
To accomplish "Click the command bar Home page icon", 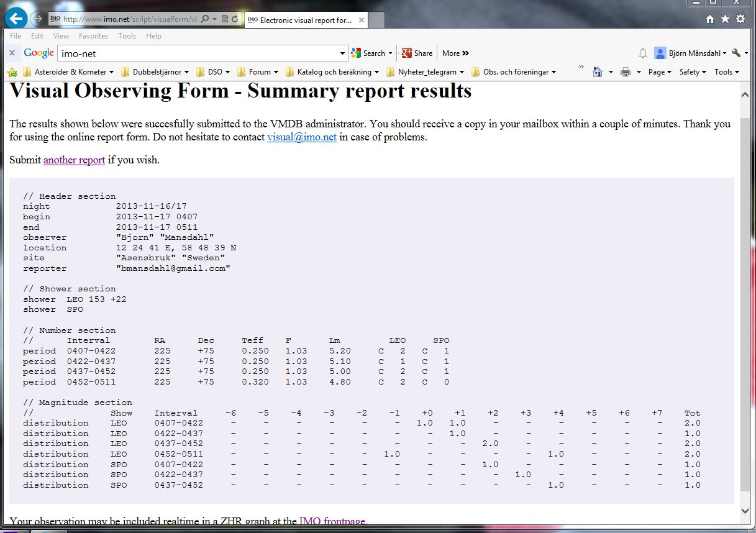I will click(x=598, y=72).
